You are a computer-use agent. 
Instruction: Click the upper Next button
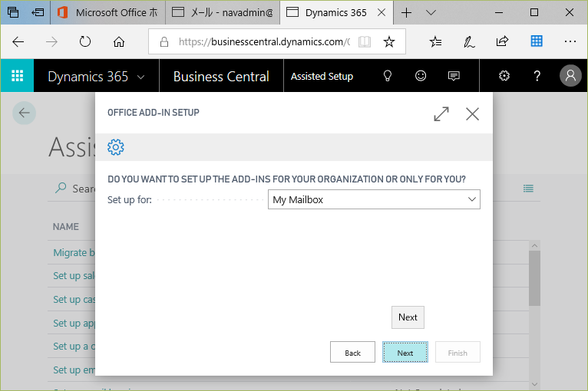[408, 317]
